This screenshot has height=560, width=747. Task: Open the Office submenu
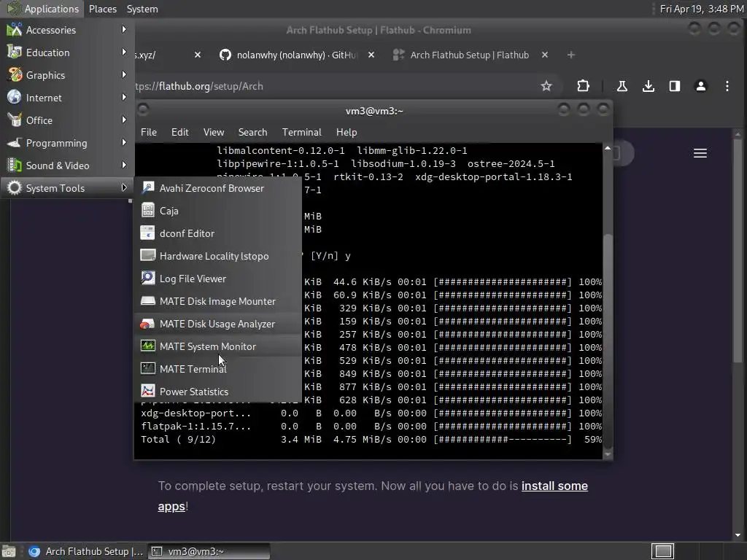[x=67, y=120]
